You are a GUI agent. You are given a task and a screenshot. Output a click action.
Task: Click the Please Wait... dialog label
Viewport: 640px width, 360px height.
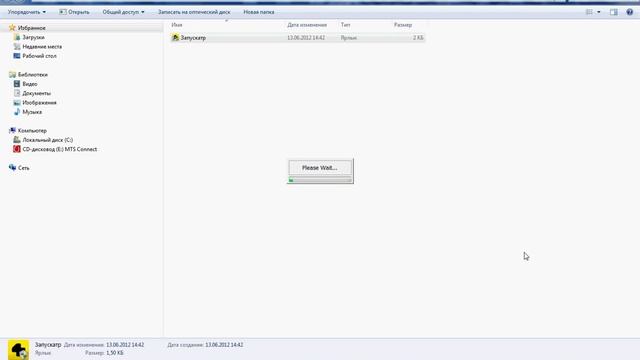coord(320,168)
